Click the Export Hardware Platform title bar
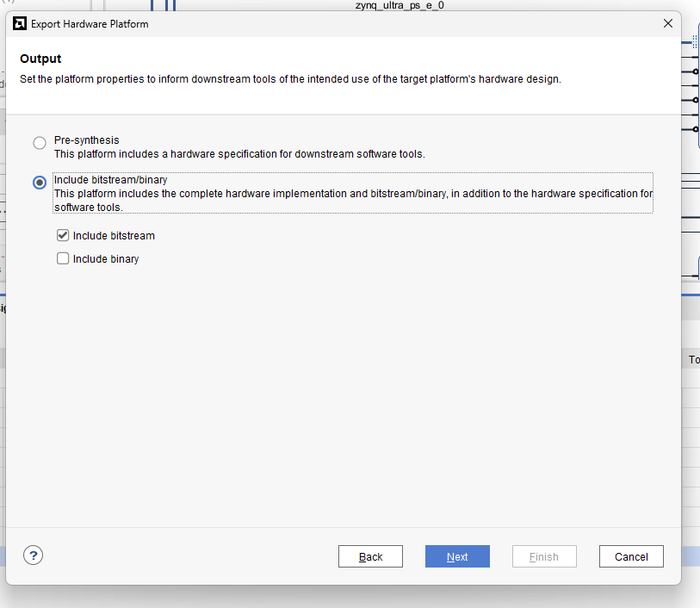The width and height of the screenshot is (700, 608). 344,24
